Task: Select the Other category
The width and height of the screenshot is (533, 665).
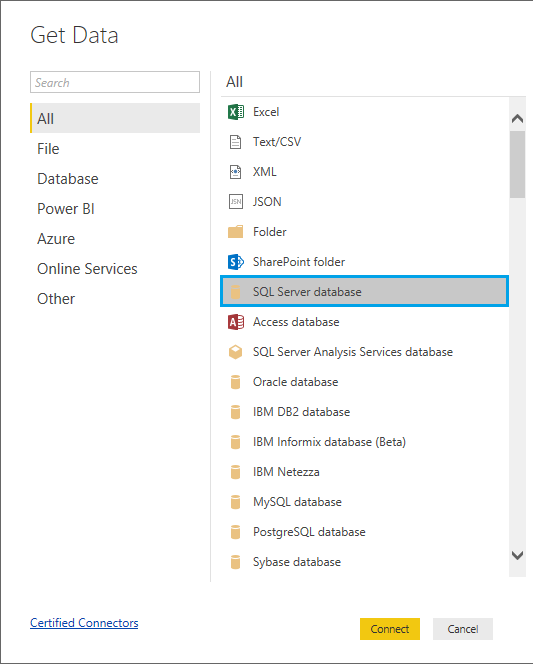Action: point(115,299)
